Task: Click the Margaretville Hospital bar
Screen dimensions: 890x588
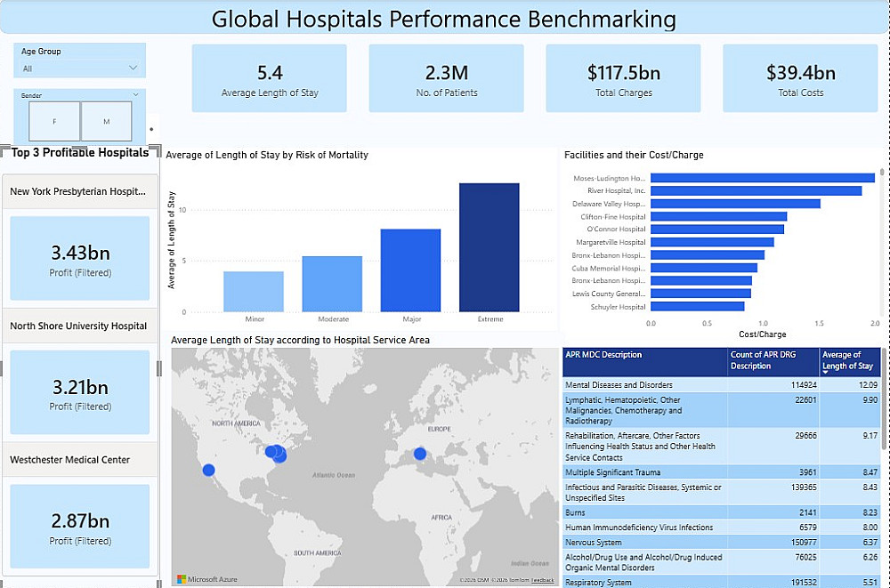Action: point(712,242)
